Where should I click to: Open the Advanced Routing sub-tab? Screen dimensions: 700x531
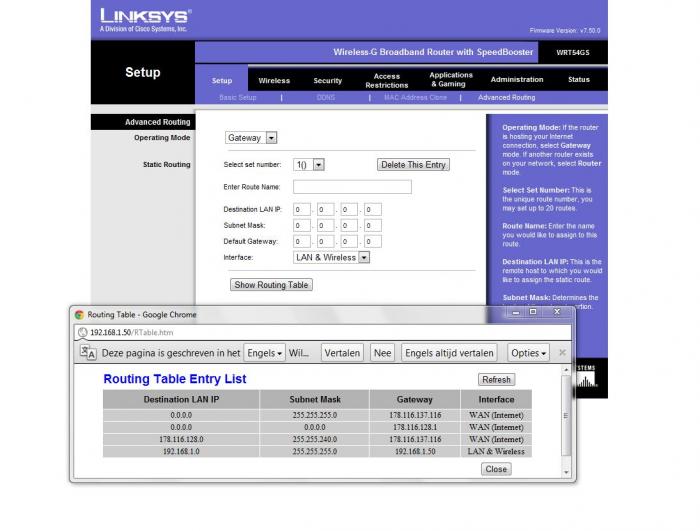coord(506,97)
